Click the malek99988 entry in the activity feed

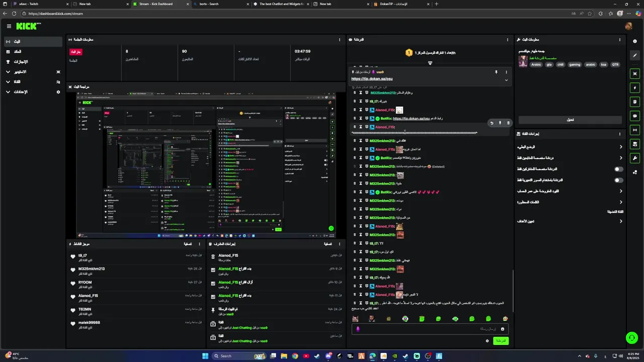[136, 325]
